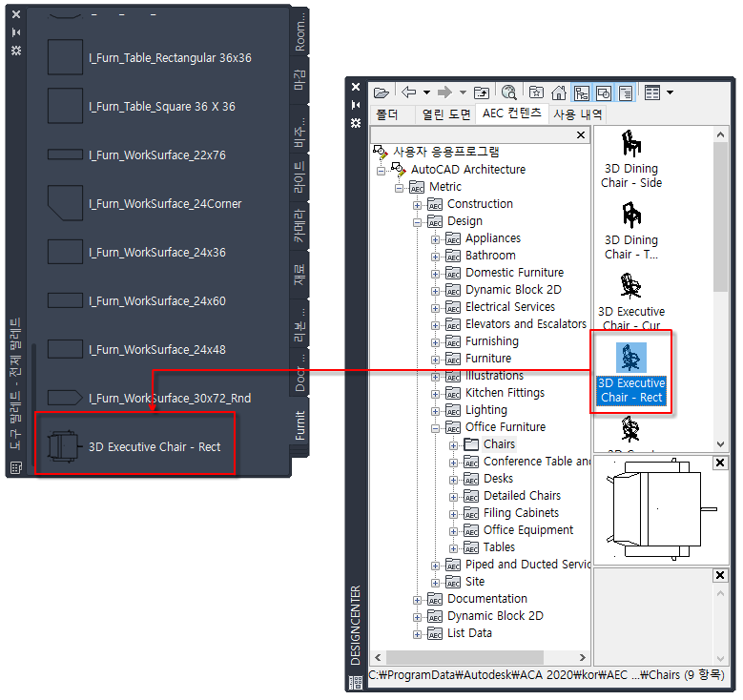
Task: Open tool palette properties menu icon
Action: (x=16, y=51)
